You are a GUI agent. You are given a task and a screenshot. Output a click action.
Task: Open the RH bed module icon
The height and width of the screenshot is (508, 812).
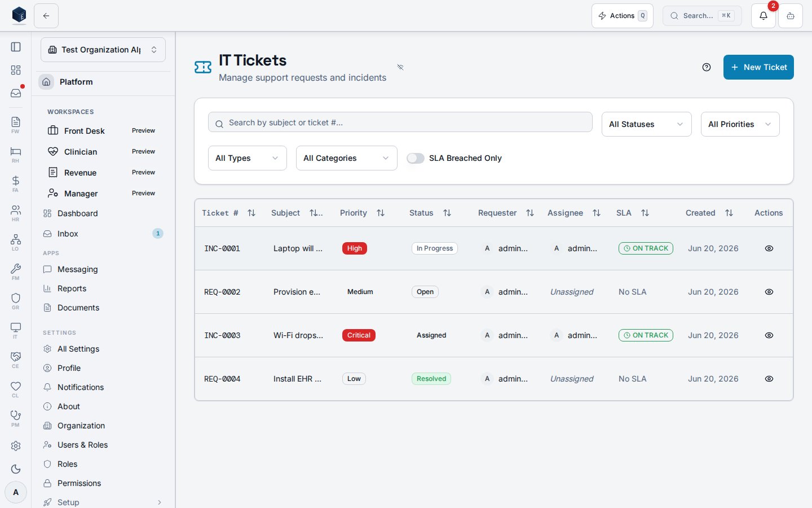click(16, 154)
